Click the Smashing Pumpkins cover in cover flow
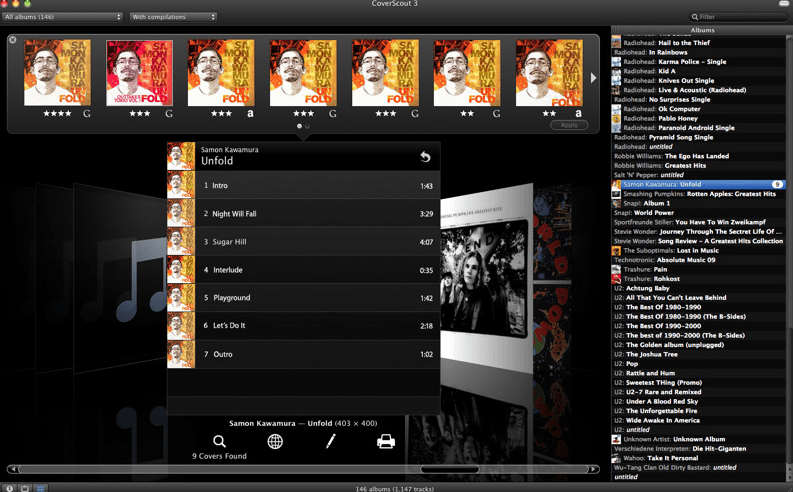Screen dimensions: 793x492 tap(486, 276)
